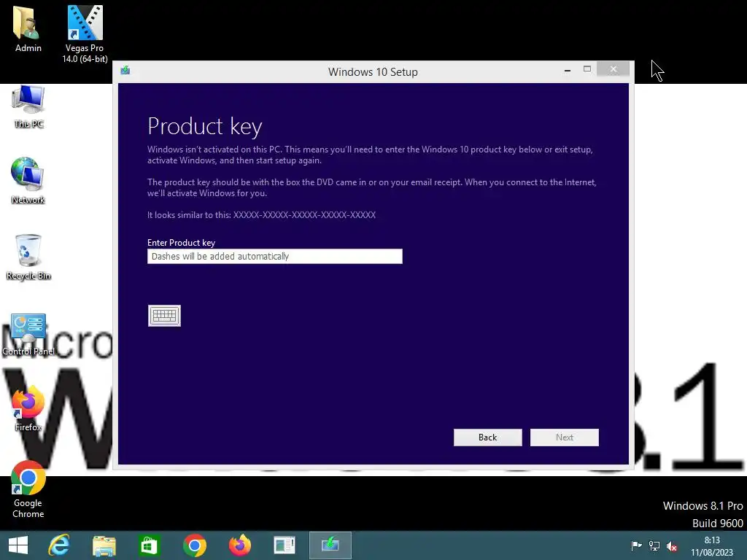Click the Enter Product key field

point(275,256)
